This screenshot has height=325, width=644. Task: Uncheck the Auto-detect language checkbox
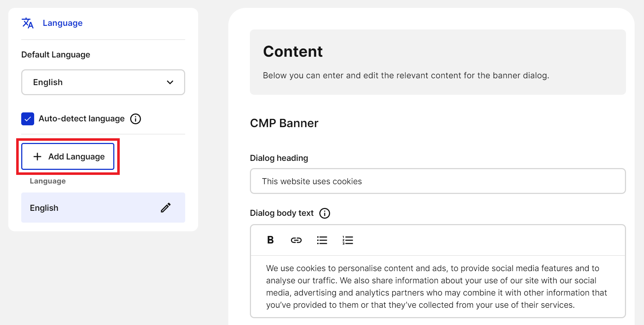(x=28, y=119)
